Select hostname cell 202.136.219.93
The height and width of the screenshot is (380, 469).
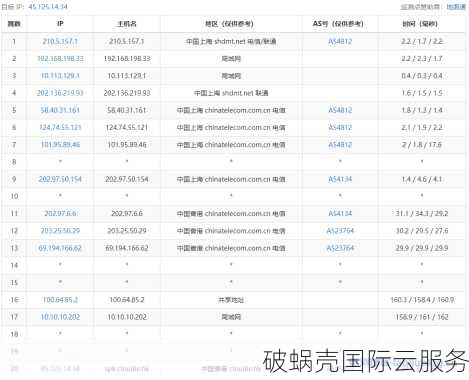coord(127,93)
